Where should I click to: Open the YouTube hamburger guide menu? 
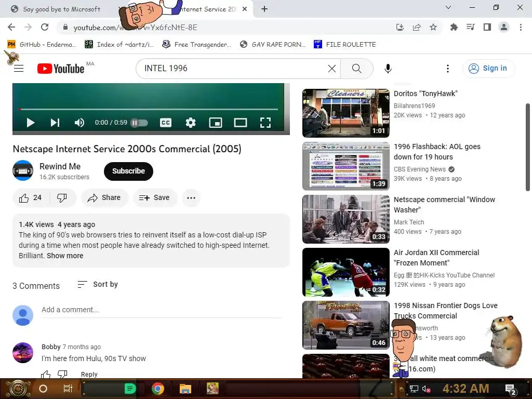[19, 69]
